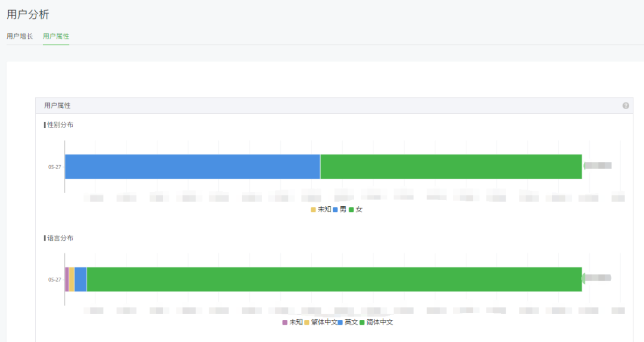Click the purple unknown language bar segment
Viewport: 644px width, 342px height.
[x=67, y=279]
